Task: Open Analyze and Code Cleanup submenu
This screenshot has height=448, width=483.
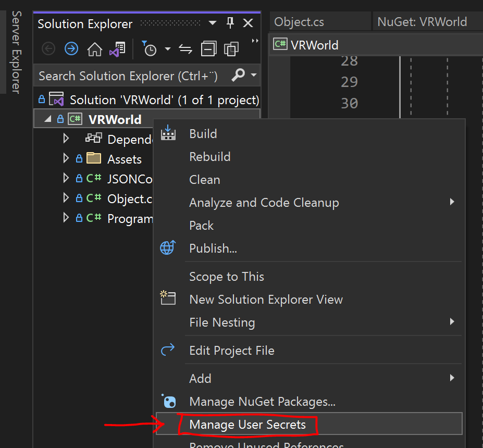Action: pyautogui.click(x=308, y=203)
